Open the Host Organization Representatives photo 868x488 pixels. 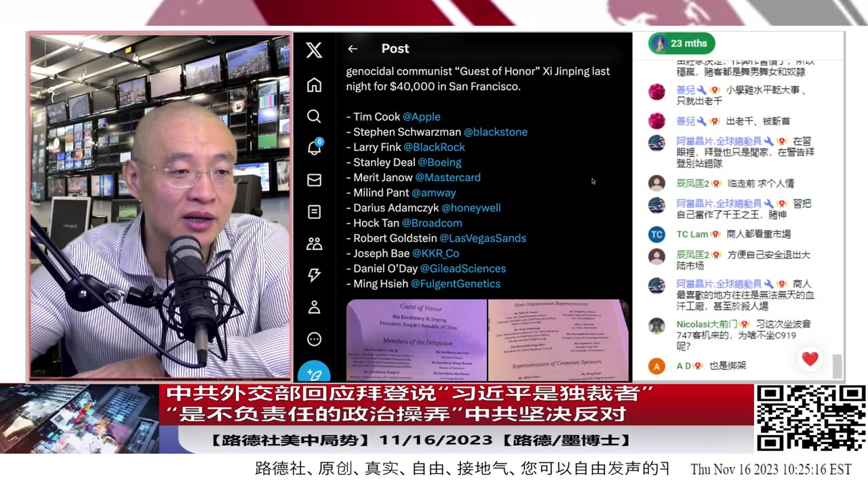(559, 340)
